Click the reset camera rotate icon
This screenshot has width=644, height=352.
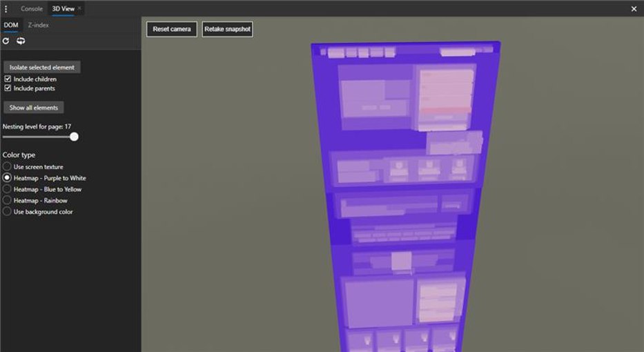tap(21, 41)
